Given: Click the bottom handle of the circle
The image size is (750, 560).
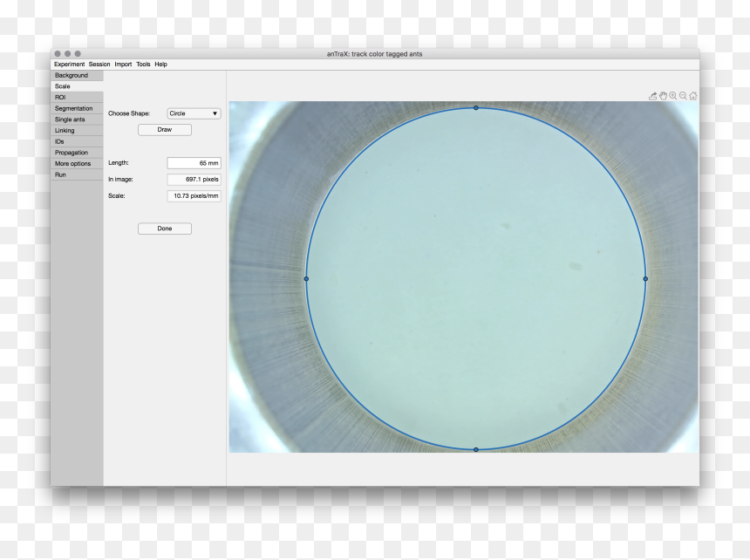Looking at the screenshot, I should click(476, 449).
